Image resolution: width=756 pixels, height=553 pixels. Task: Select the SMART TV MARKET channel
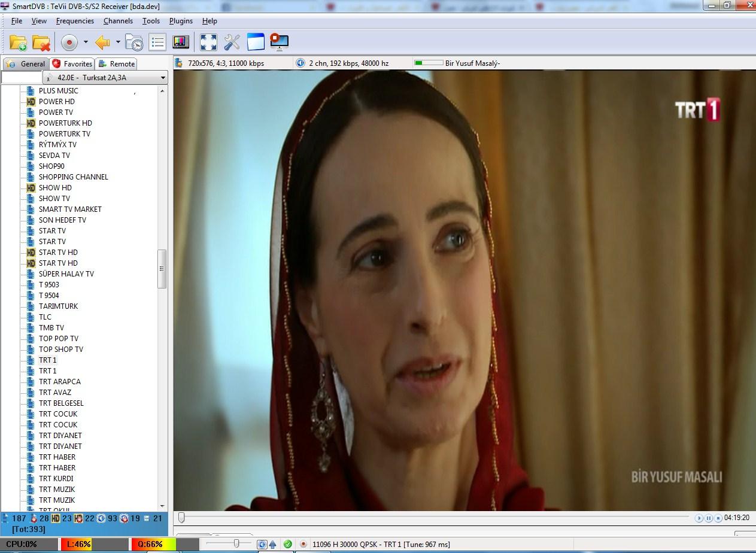click(x=70, y=209)
